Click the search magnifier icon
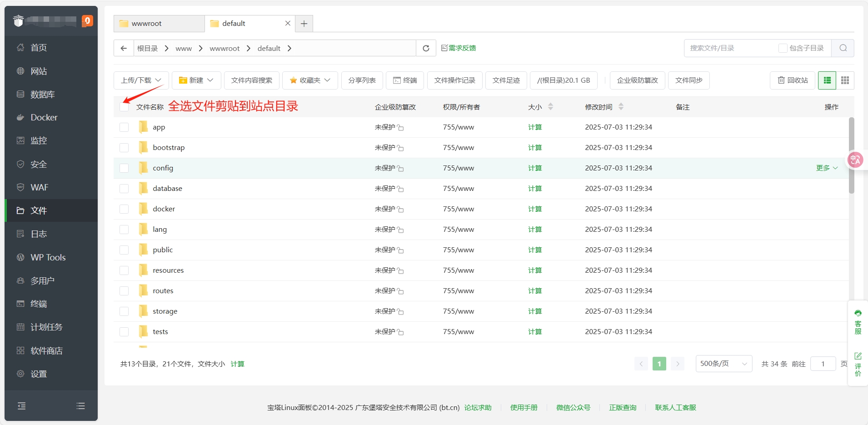Image resolution: width=868 pixels, height=425 pixels. (843, 48)
